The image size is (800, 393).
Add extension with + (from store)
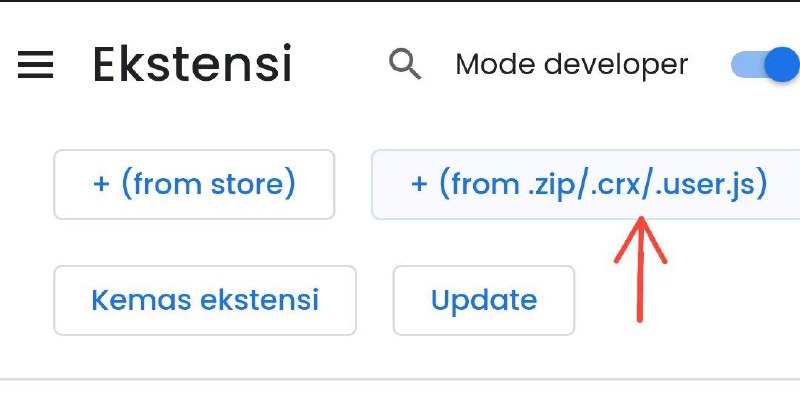[194, 184]
